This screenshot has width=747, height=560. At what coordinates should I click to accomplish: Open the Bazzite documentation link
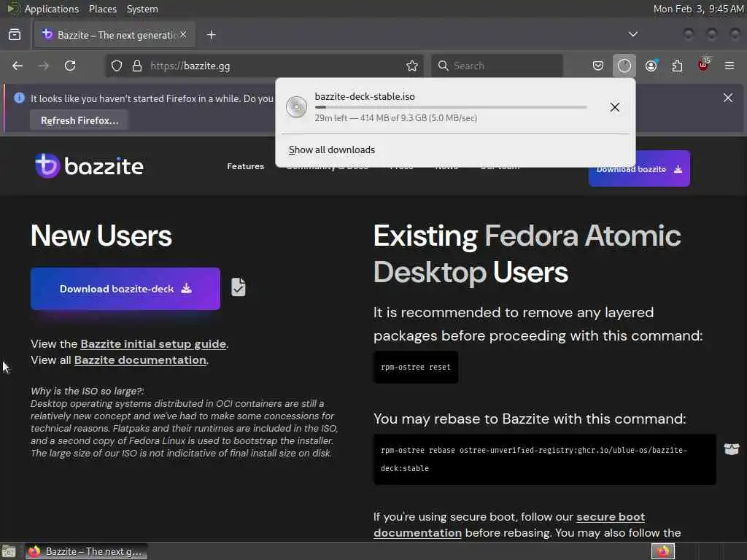click(x=140, y=360)
